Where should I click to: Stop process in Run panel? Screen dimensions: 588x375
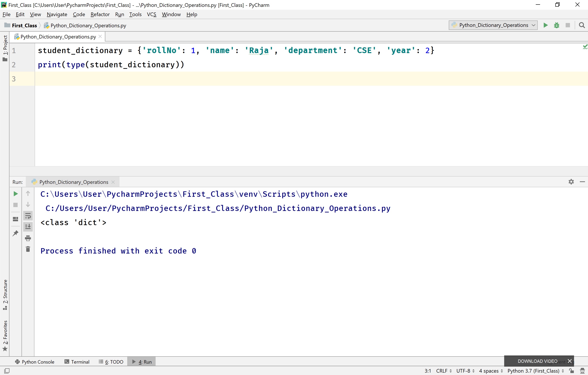coord(15,205)
